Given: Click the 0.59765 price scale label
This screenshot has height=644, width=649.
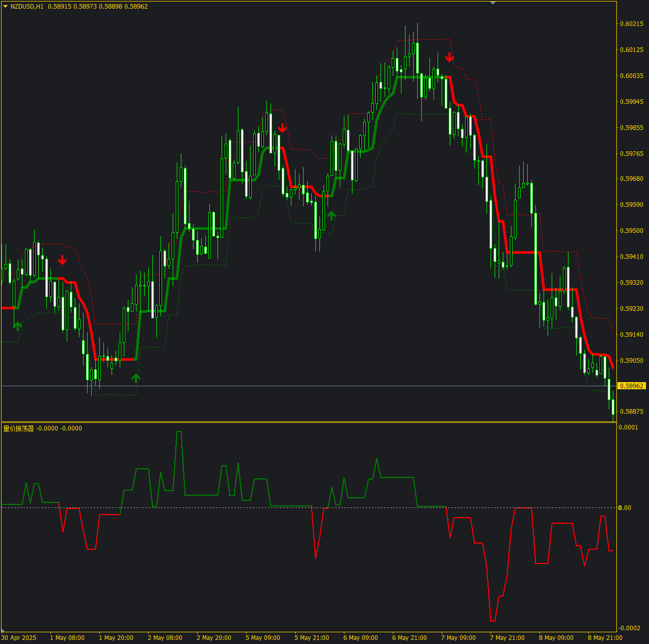Looking at the screenshot, I should (632, 153).
